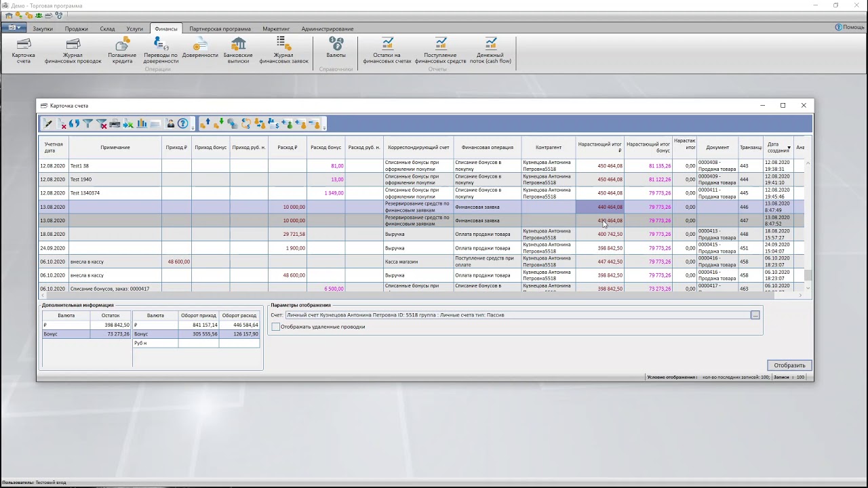Expand the first toolbar overflow arrow
The image size is (868, 488).
[x=193, y=125]
